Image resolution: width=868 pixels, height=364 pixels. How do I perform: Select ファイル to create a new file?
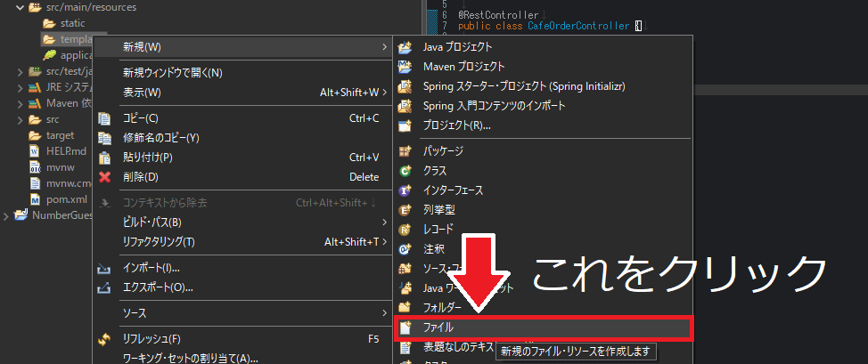coord(438,328)
